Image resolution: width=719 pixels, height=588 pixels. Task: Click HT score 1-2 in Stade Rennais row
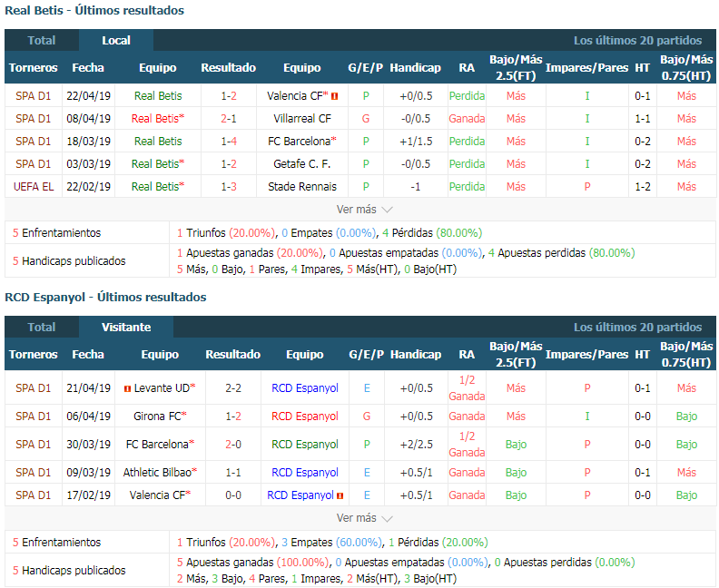(643, 187)
